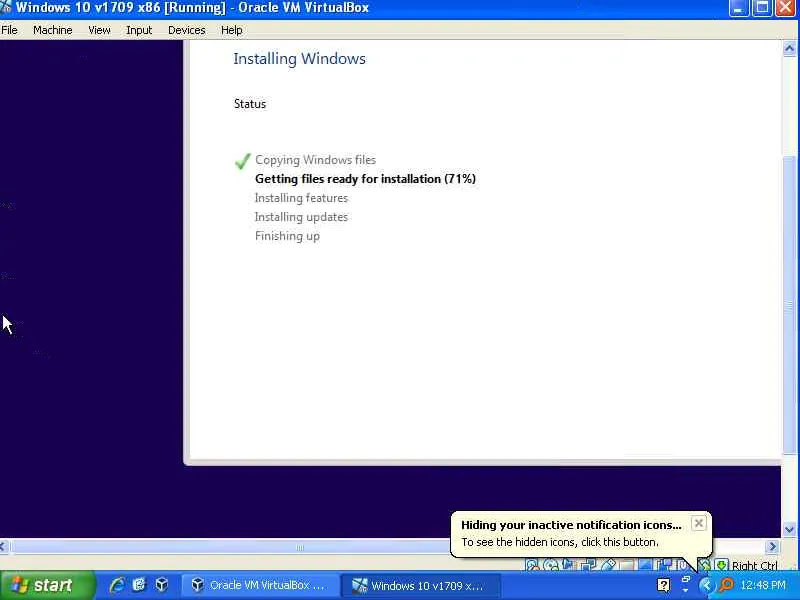The width and height of the screenshot is (800, 600).
Task: Close the hidden icons notification balloon
Action: coord(698,523)
